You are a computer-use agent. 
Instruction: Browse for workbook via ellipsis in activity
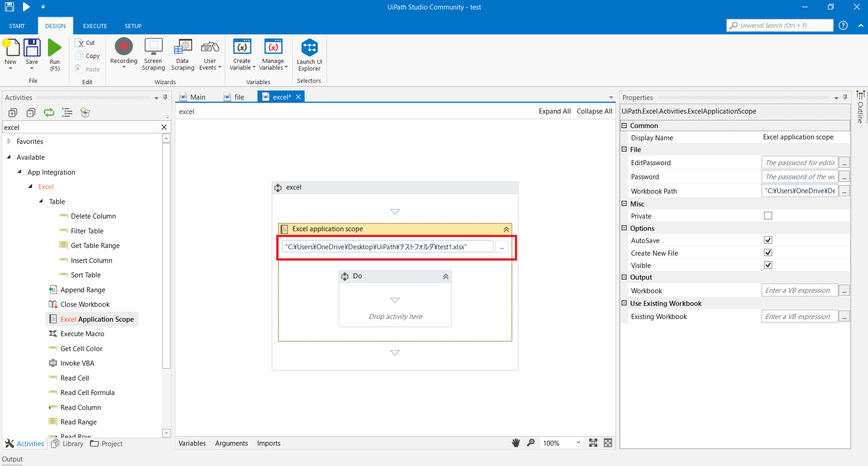(501, 247)
